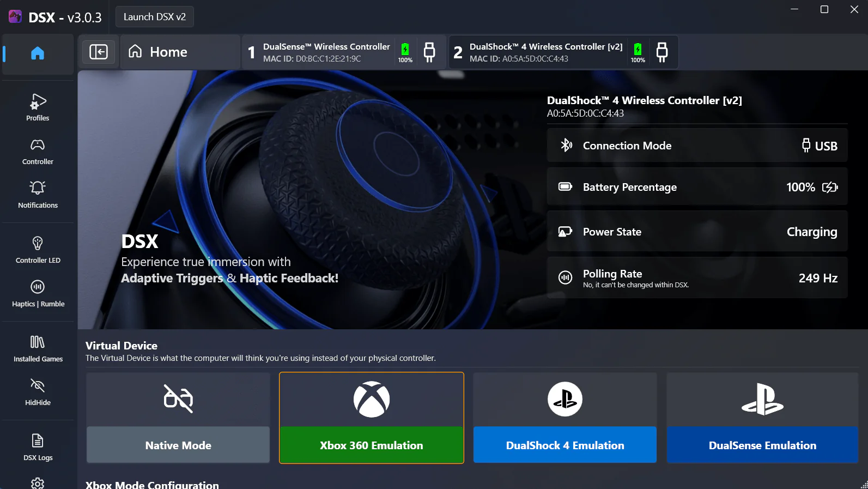Open Notifications bell in sidebar
The height and width of the screenshot is (489, 868).
pyautogui.click(x=38, y=195)
